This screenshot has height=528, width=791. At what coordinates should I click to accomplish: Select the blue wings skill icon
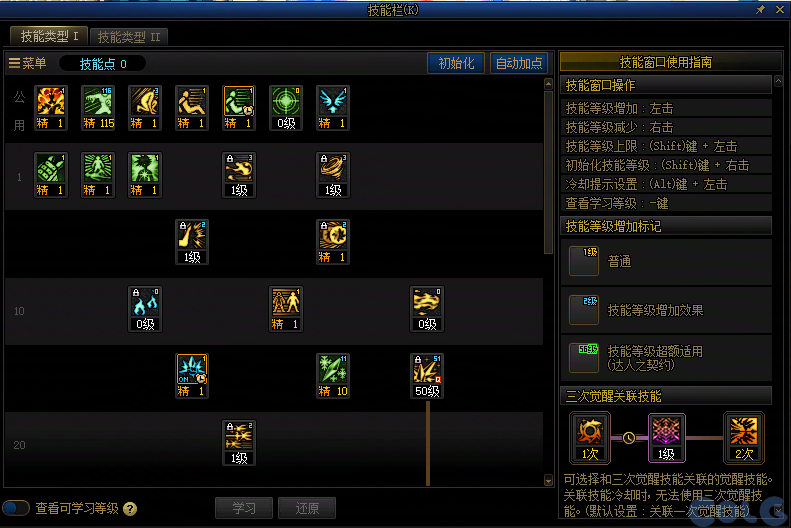(333, 108)
